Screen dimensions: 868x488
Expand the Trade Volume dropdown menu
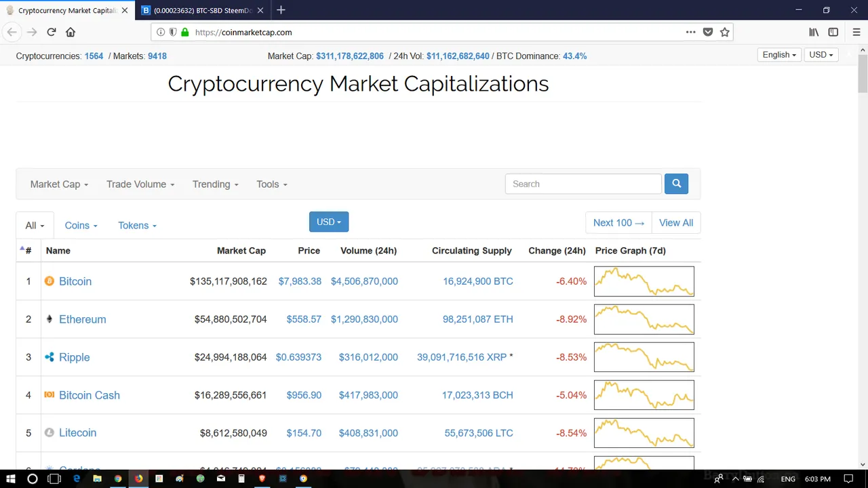[x=140, y=184]
